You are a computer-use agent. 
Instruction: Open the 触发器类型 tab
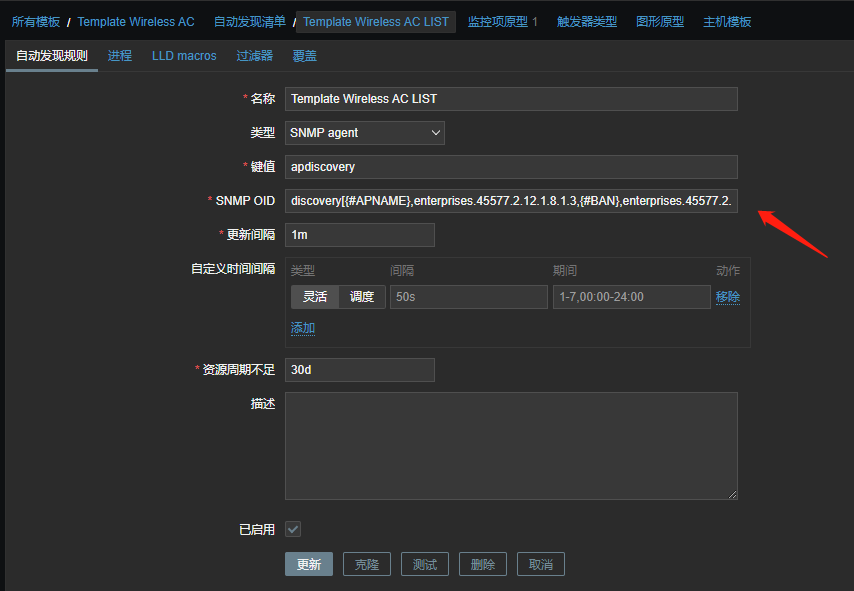point(587,22)
